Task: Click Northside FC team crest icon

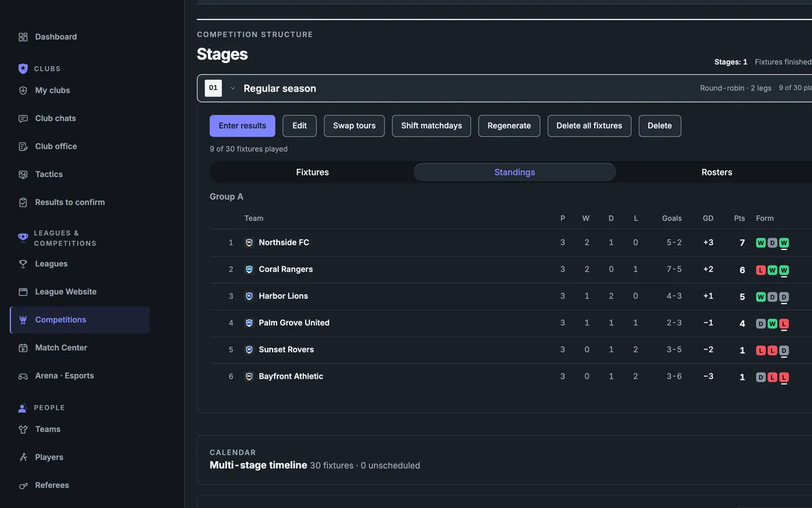Action: tap(249, 242)
